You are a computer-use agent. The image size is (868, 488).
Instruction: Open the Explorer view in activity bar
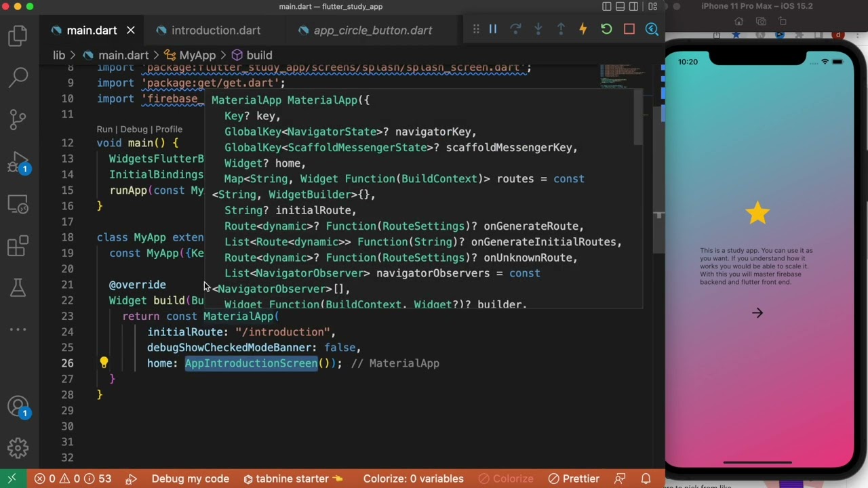(18, 35)
